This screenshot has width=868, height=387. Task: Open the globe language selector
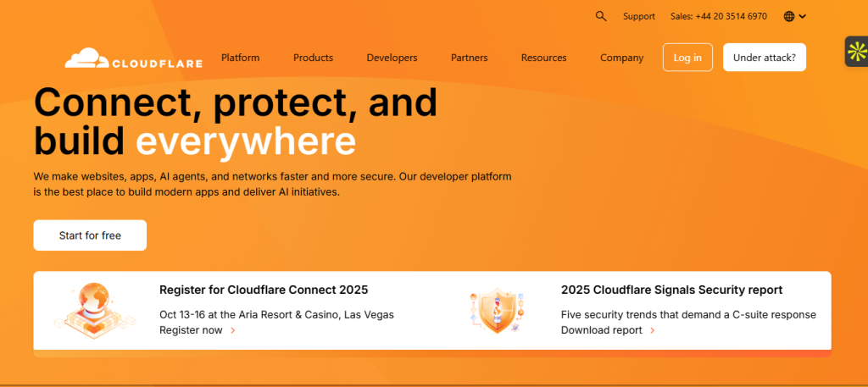[x=789, y=17]
